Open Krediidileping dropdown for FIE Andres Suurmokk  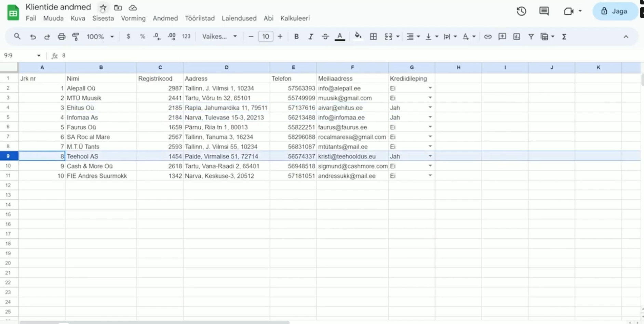click(430, 175)
